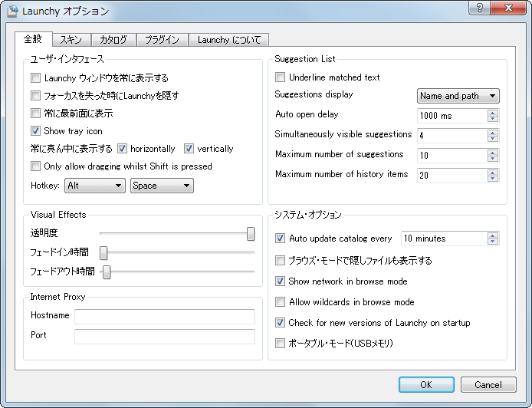The image size is (532, 408).
Task: Decrease Maximum number of suggestions
Action: click(493, 159)
